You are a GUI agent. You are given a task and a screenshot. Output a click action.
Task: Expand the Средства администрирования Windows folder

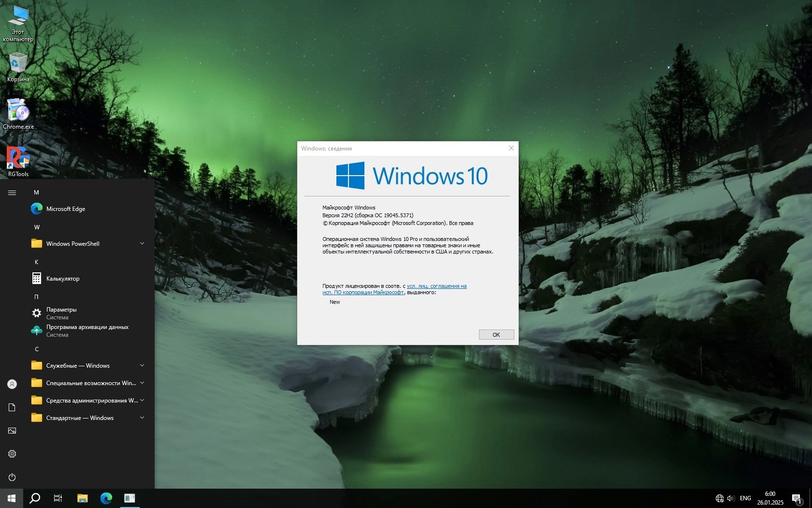[87, 401]
